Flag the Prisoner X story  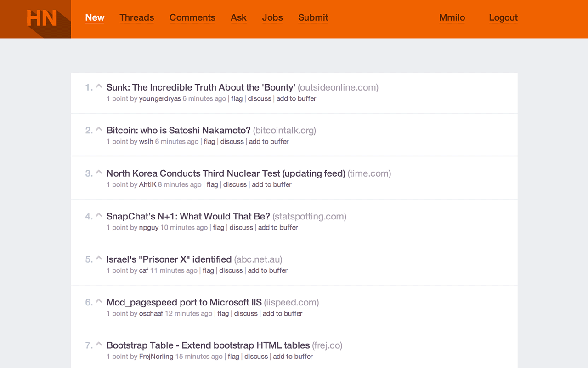(x=209, y=270)
